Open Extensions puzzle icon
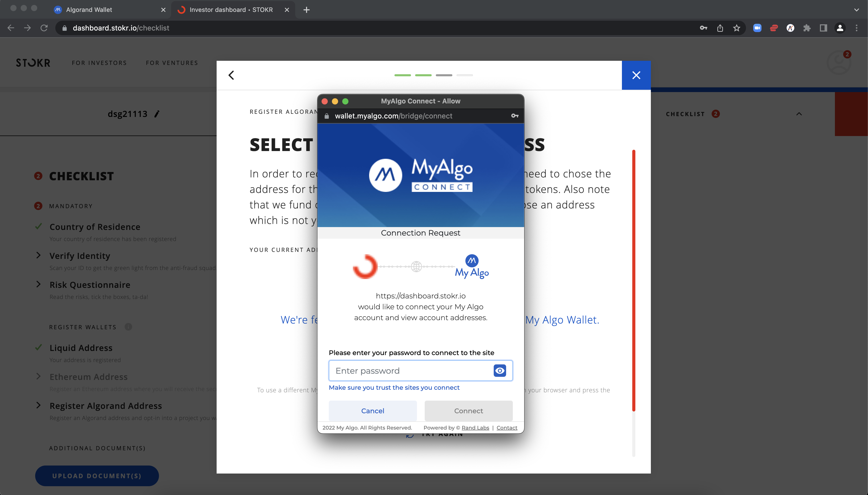The height and width of the screenshot is (495, 868). click(x=806, y=28)
